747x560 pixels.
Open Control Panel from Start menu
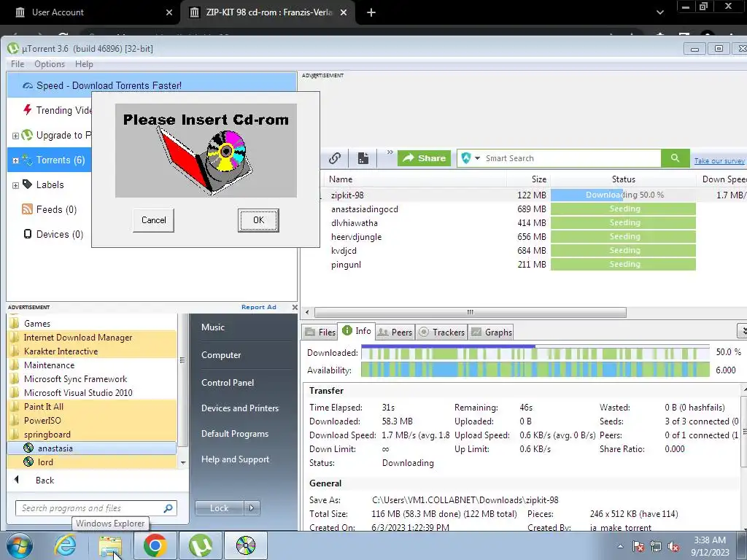click(228, 382)
